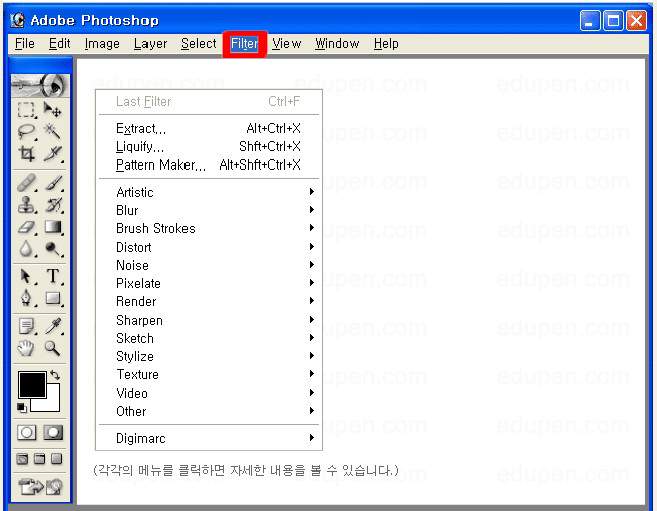
Task: Choose the Zoom magnifier tool
Action: [x=53, y=348]
